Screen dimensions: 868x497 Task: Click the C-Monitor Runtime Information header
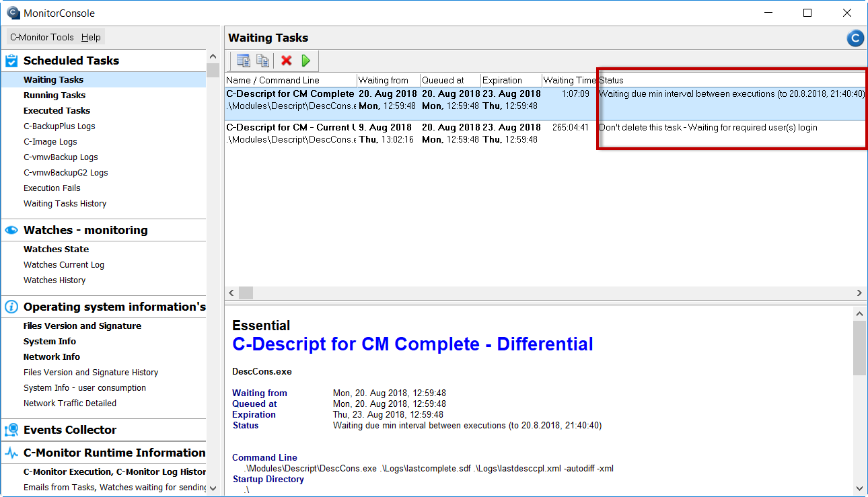click(114, 453)
